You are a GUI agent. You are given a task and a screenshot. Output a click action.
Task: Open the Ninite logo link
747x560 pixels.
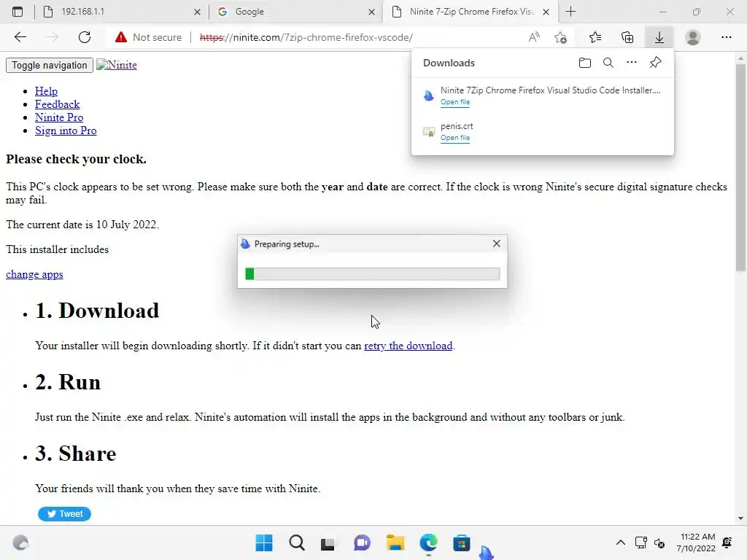coord(117,65)
